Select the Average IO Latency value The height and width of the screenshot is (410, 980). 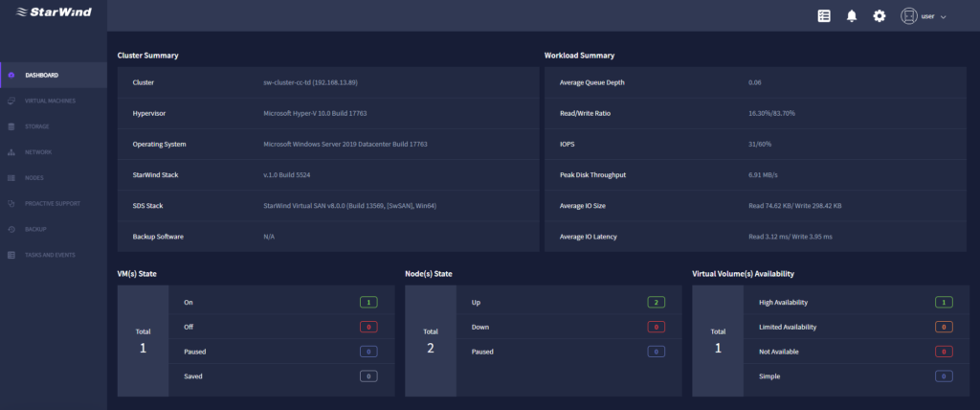click(x=791, y=237)
